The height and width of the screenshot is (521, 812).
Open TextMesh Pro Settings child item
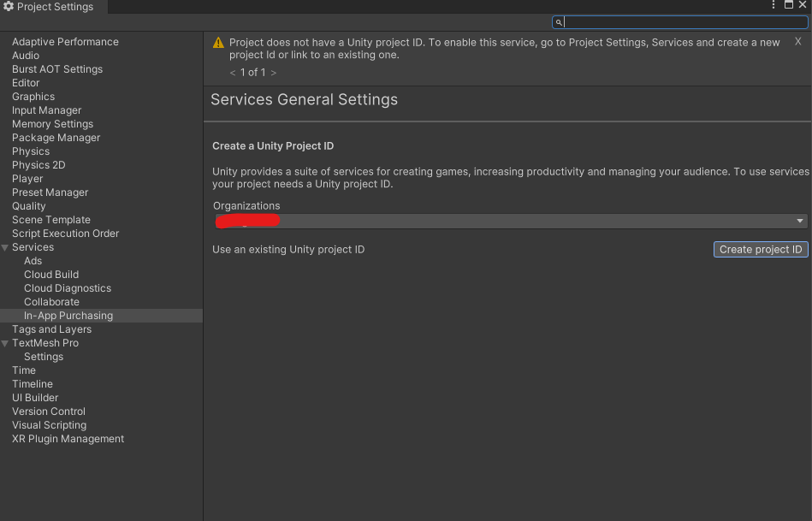44,357
